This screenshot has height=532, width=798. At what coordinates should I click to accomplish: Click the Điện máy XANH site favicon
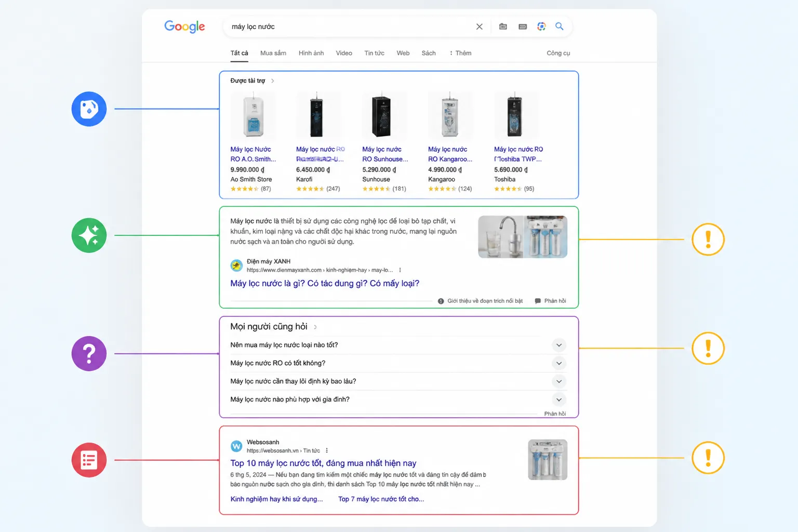(236, 265)
